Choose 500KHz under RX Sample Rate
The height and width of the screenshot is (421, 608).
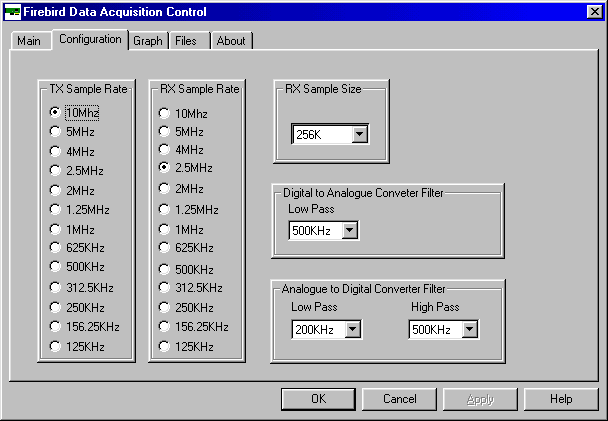[163, 268]
